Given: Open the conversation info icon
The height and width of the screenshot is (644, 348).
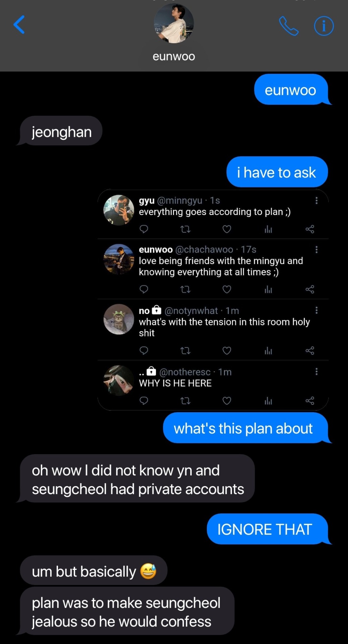Looking at the screenshot, I should [324, 26].
